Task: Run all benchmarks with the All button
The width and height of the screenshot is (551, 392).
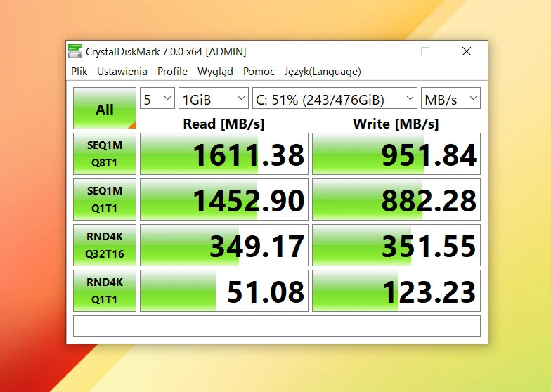Action: 105,109
